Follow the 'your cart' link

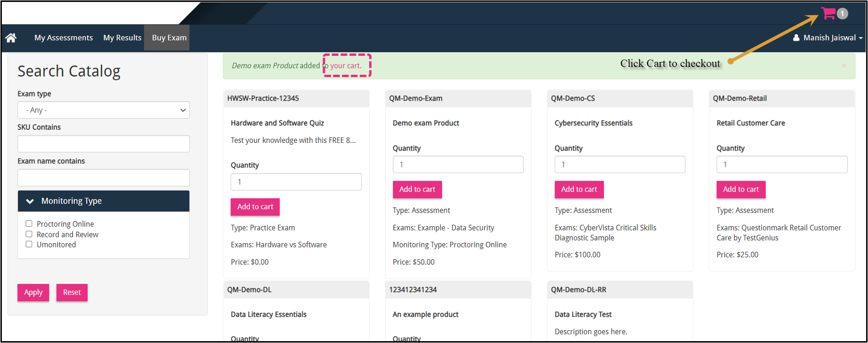point(345,66)
